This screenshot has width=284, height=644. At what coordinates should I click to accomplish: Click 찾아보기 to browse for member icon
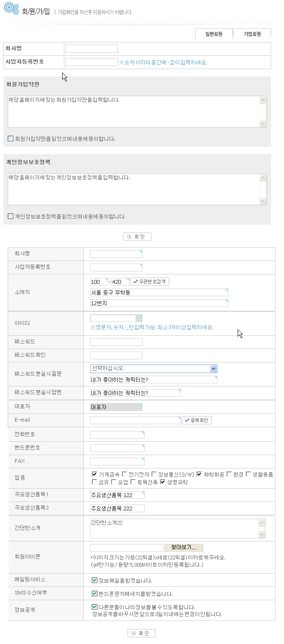click(184, 547)
